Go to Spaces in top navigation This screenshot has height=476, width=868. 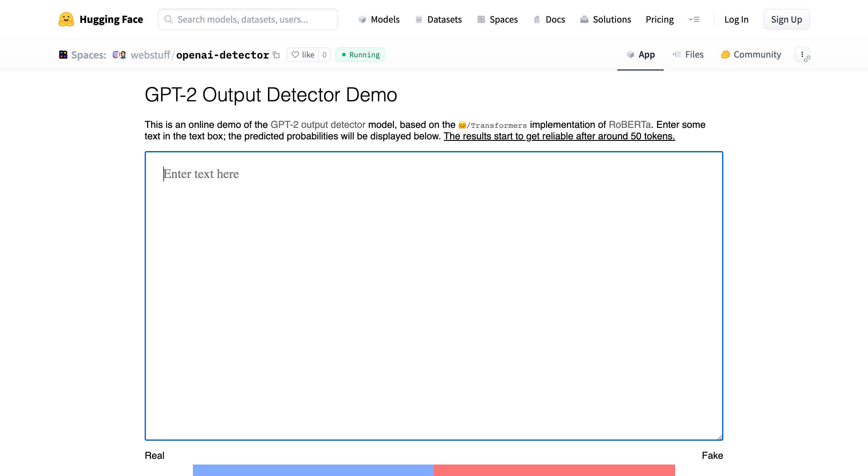[498, 19]
